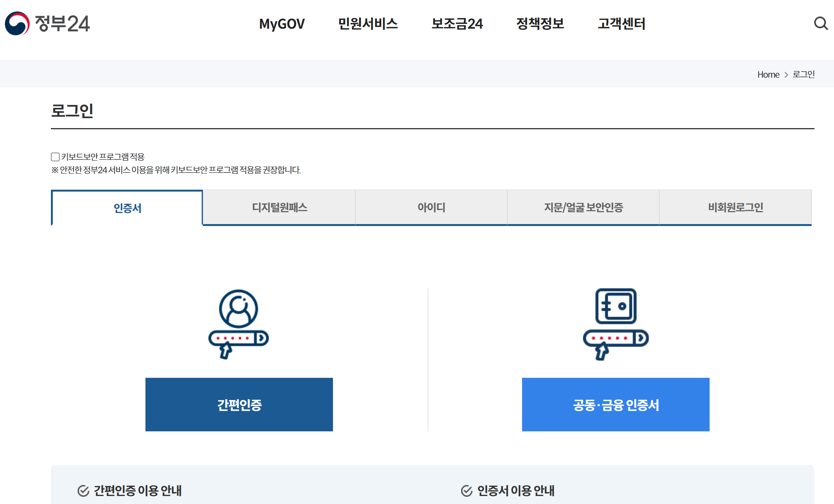Click the 간편인증 button
834x504 pixels.
coord(239,405)
